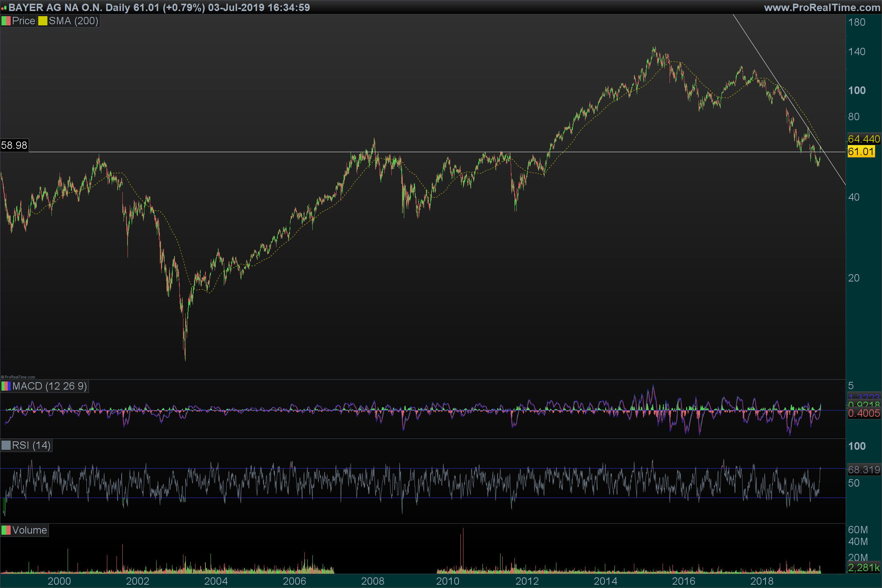Click the green-red Price legend icon
882x588 pixels.
[6, 21]
